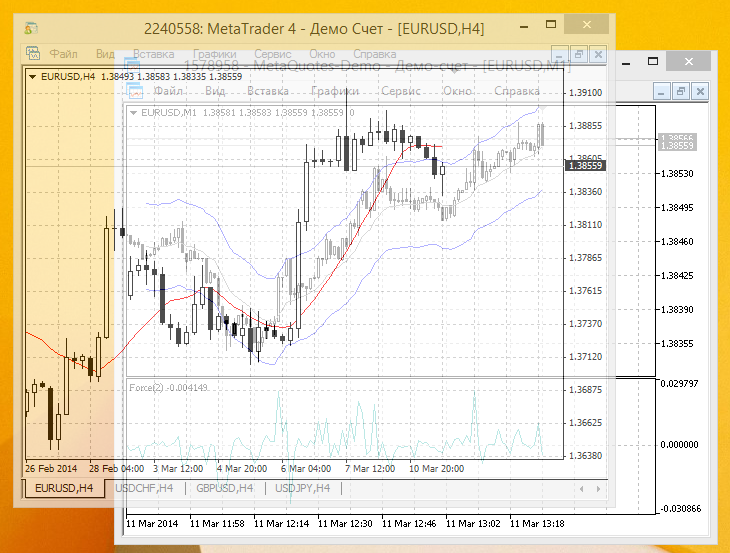This screenshot has height=553, width=730.
Task: Maximize the MetaQuotes-Demo main window
Action: (x=653, y=61)
